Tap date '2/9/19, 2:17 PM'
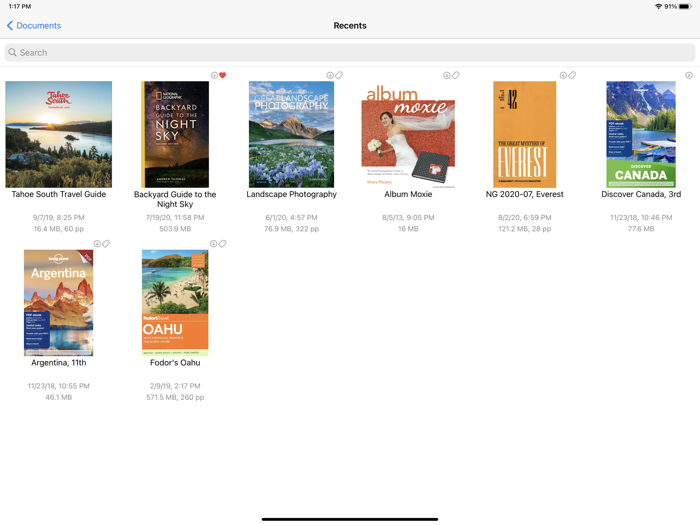Viewport: 700px width, 525px height. point(175,386)
